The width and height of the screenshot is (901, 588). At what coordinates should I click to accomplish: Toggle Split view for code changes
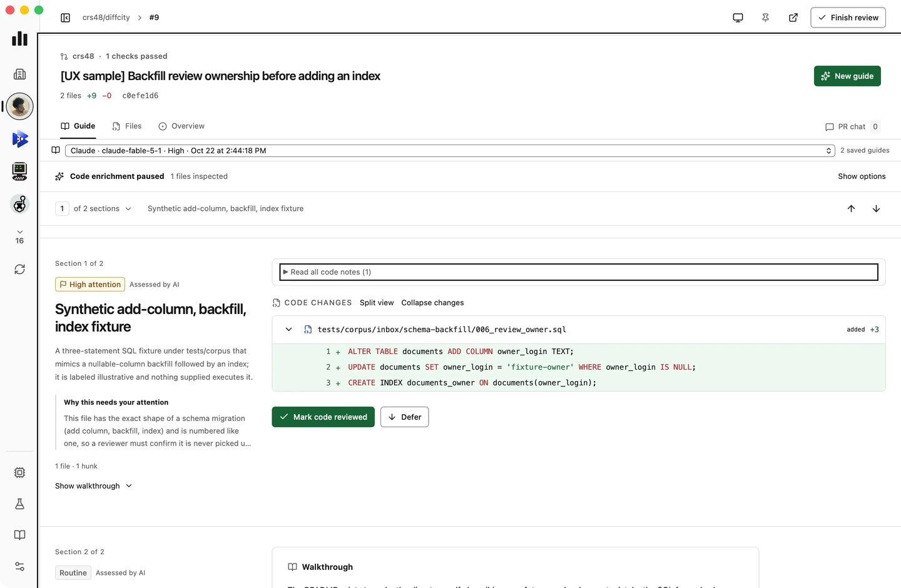(x=377, y=303)
